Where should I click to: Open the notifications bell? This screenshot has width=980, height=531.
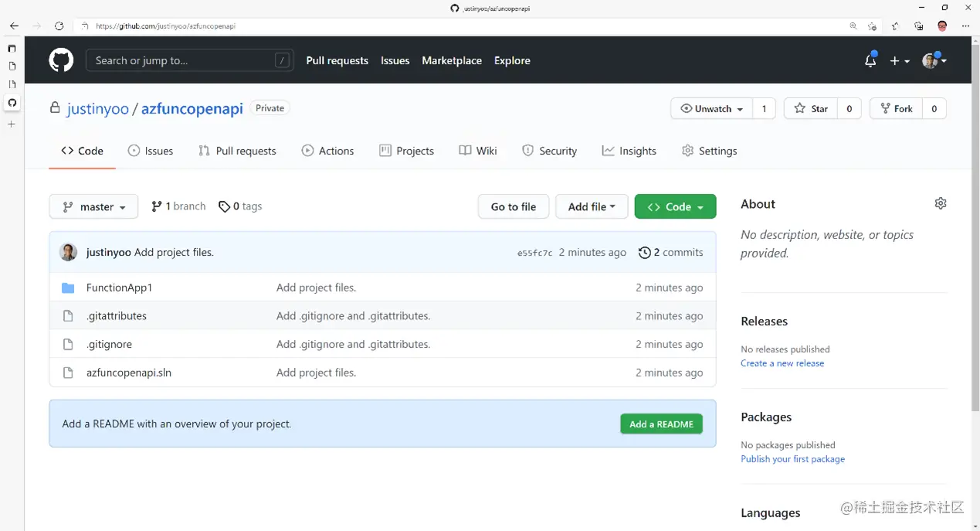870,60
